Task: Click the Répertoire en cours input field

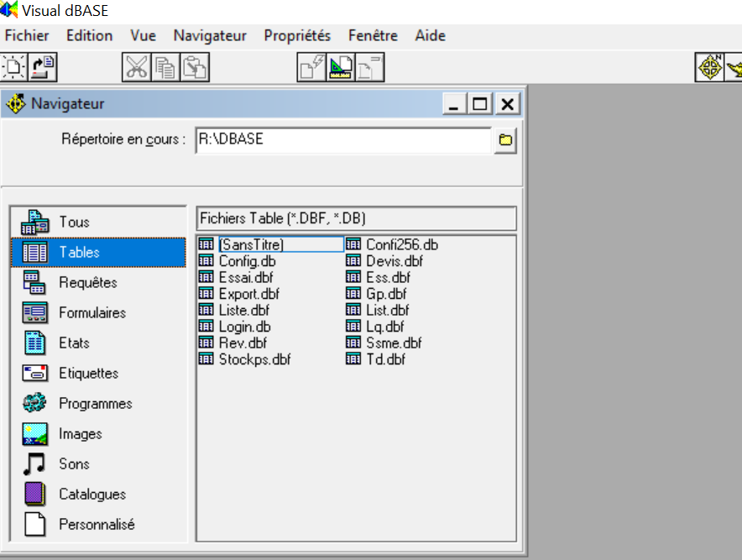Action: (x=342, y=140)
